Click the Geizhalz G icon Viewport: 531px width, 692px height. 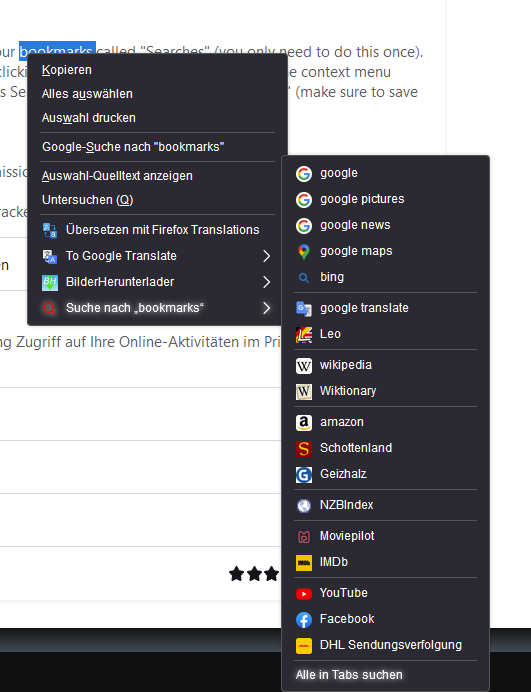click(x=304, y=474)
